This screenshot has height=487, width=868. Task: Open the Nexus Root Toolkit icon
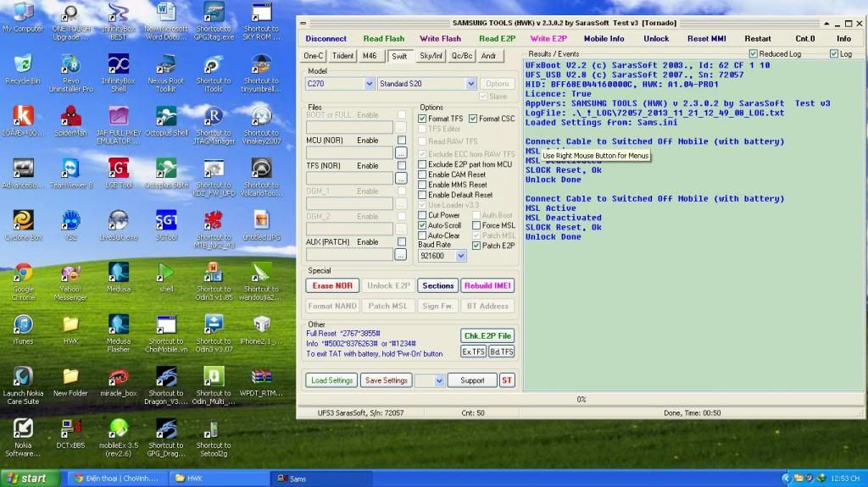pos(165,73)
